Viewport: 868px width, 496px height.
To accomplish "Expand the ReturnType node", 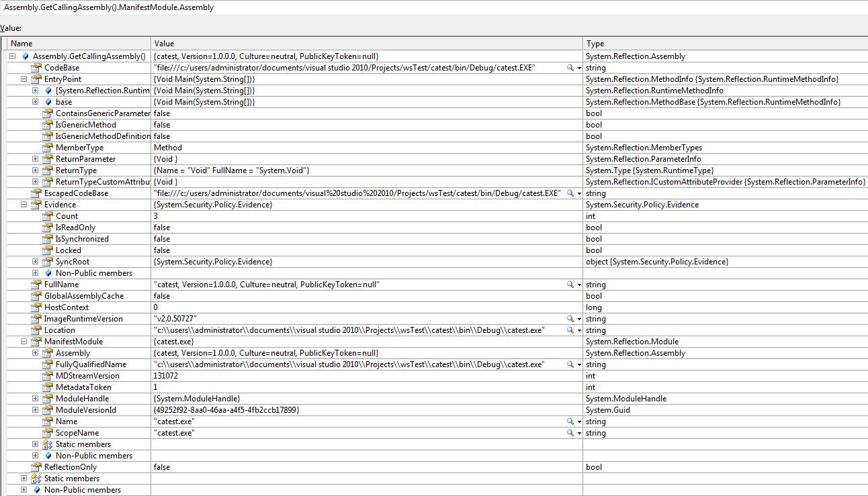I will pyautogui.click(x=36, y=170).
